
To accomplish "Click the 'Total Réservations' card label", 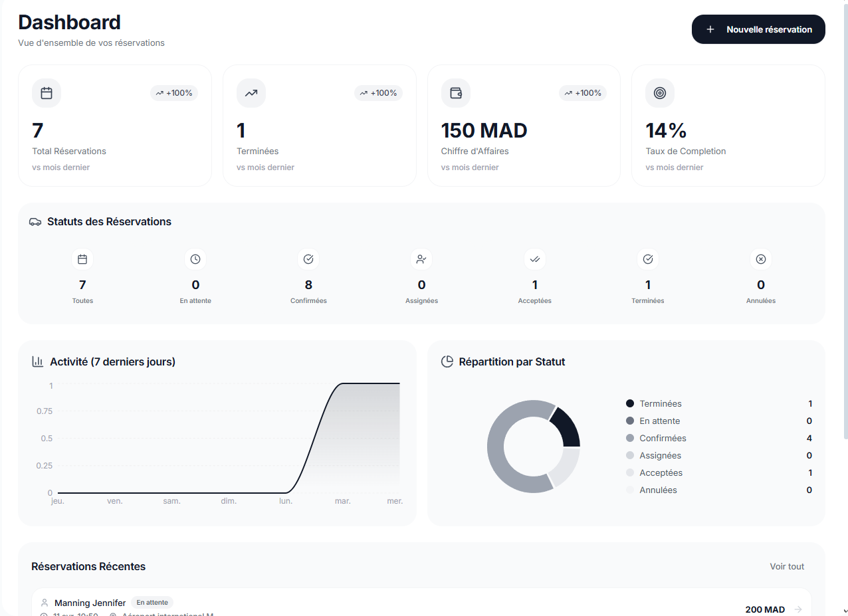I will [69, 151].
